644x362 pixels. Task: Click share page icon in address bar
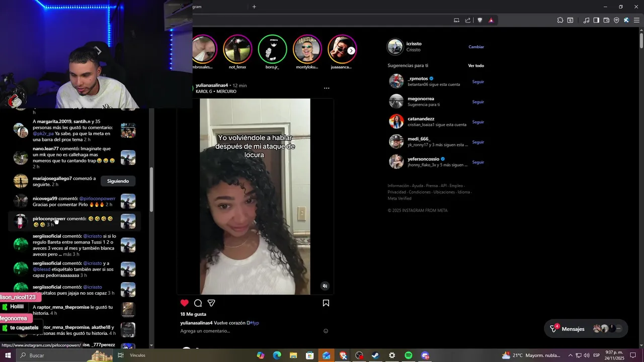coord(468,20)
